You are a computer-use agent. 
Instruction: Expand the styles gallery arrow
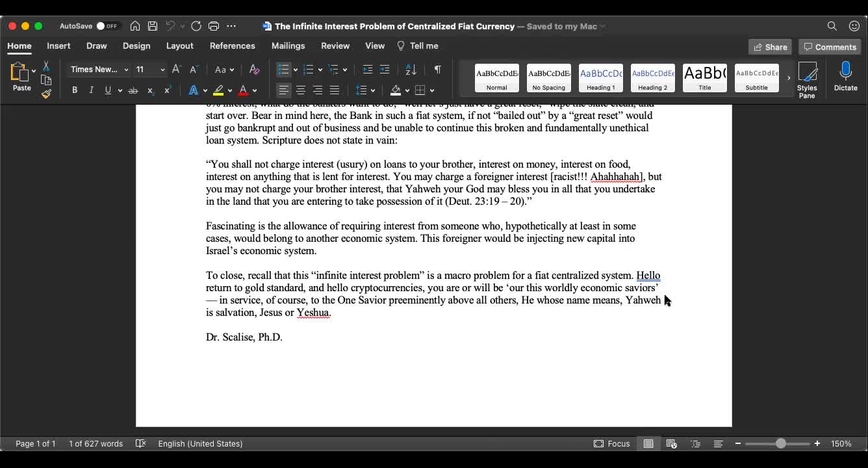pos(789,78)
